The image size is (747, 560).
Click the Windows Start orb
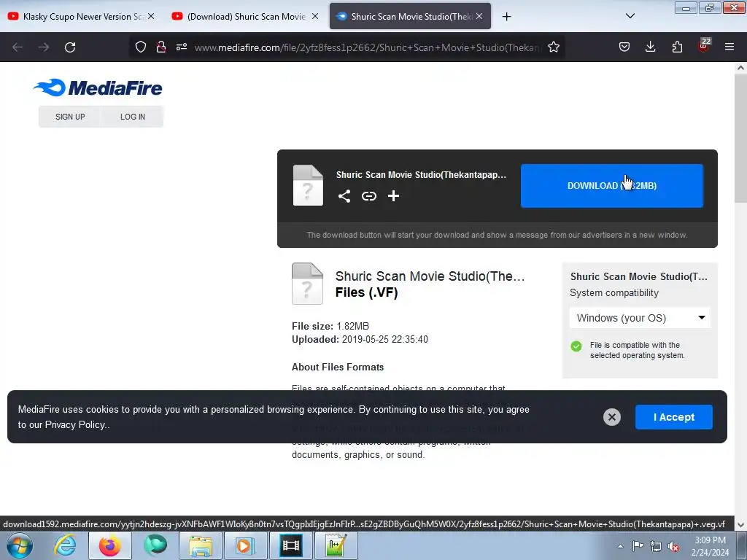pyautogui.click(x=20, y=545)
